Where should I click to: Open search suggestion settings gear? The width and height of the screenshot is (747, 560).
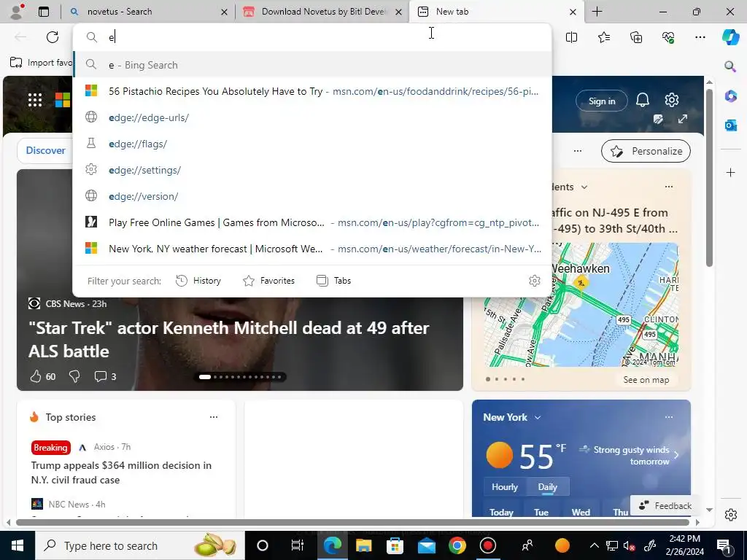pos(535,281)
